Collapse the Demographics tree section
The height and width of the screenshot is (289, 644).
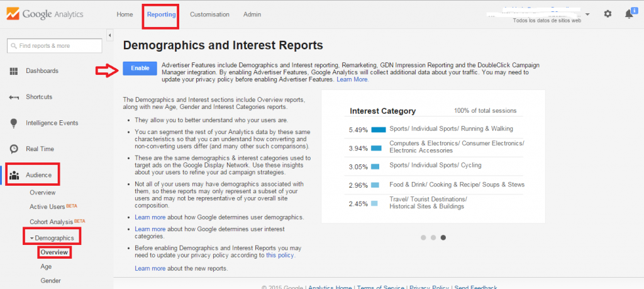pyautogui.click(x=31, y=239)
